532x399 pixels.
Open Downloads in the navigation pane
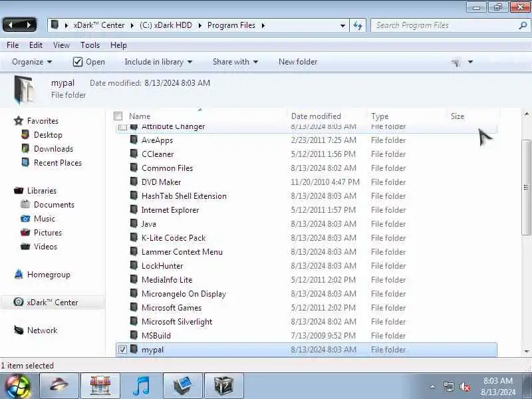coord(53,148)
